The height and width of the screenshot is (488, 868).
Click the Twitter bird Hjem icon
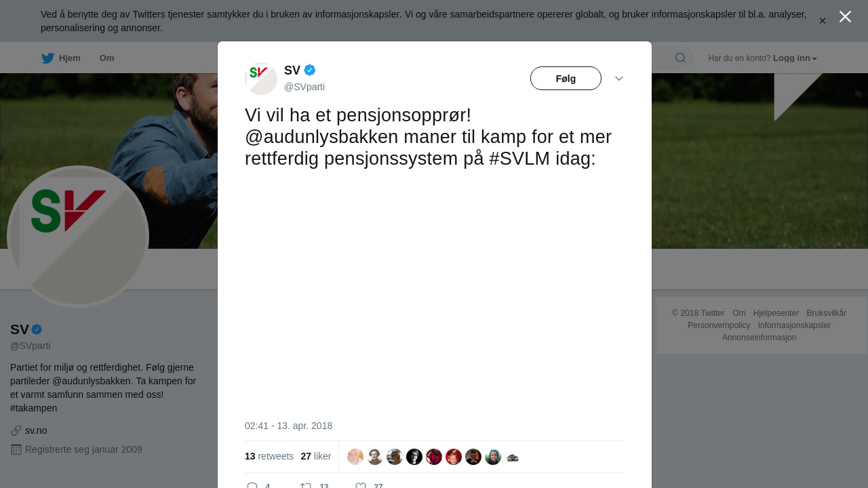click(47, 58)
